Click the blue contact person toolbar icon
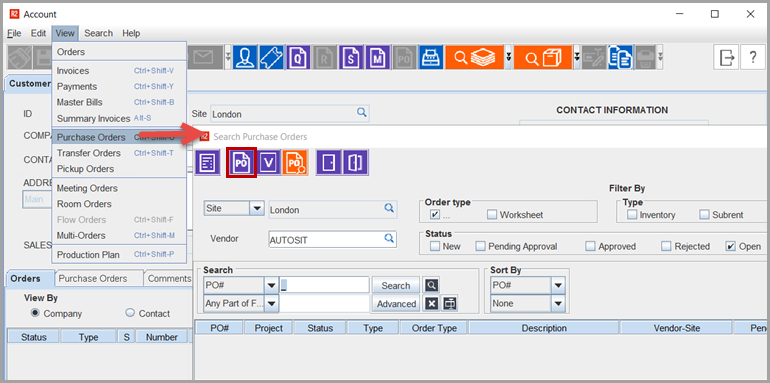Image resolution: width=770 pixels, height=383 pixels. [245, 57]
